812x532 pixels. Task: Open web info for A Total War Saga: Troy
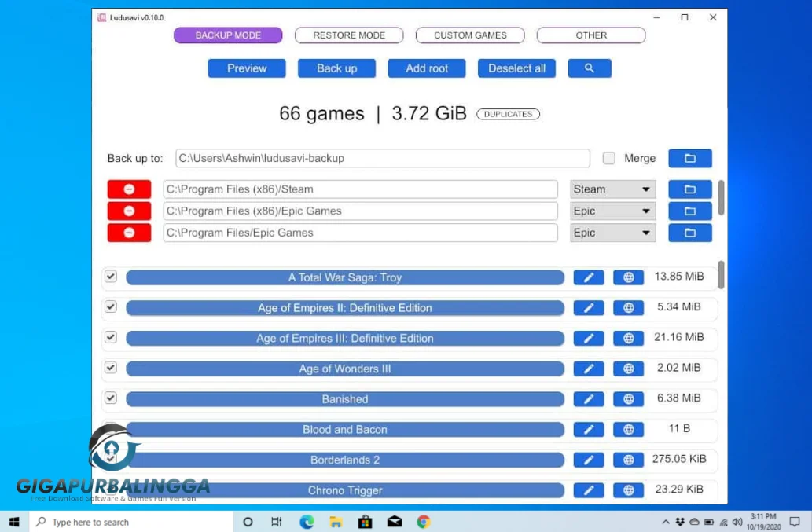pyautogui.click(x=628, y=277)
